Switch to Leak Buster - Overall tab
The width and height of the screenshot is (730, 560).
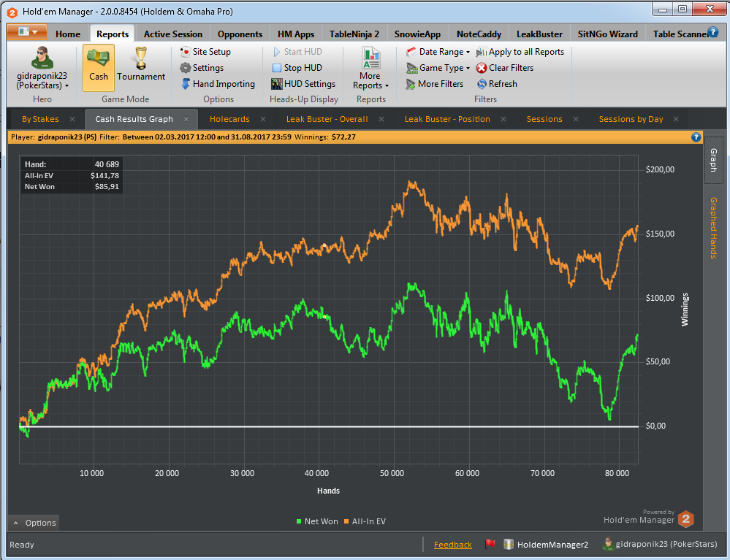(327, 119)
